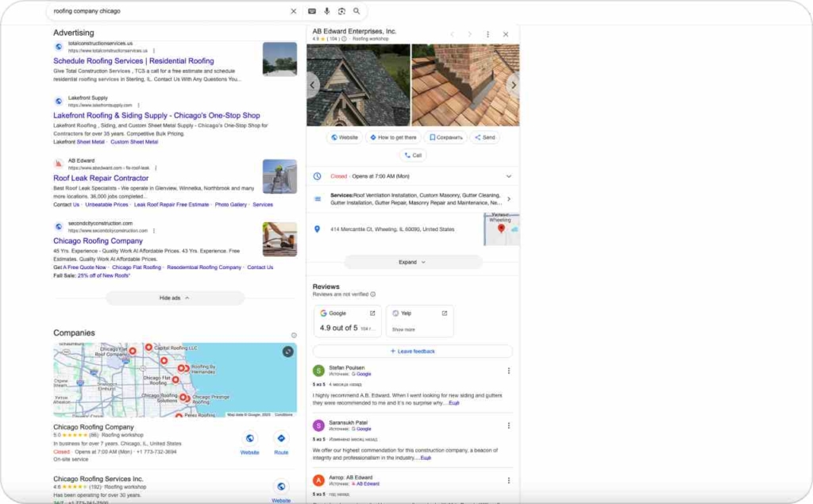Viewport: 813px width, 504px height.
Task: Clear the search query with the X icon
Action: pyautogui.click(x=294, y=11)
